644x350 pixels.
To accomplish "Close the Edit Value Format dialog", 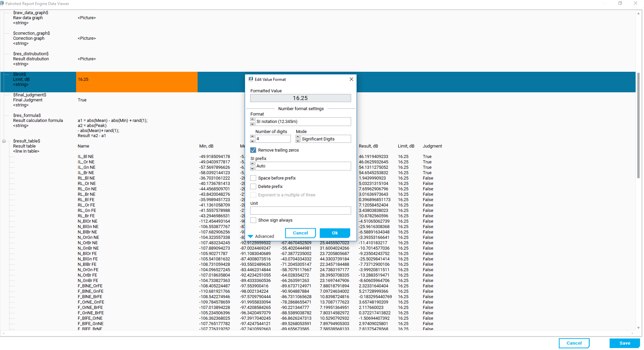I will [x=351, y=79].
